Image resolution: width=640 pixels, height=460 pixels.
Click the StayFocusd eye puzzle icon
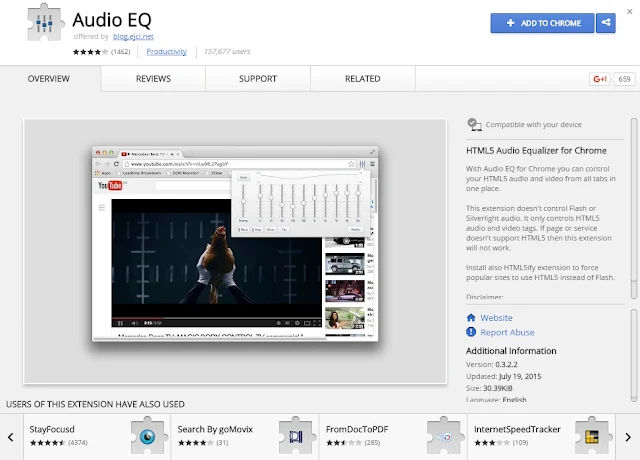(150, 436)
